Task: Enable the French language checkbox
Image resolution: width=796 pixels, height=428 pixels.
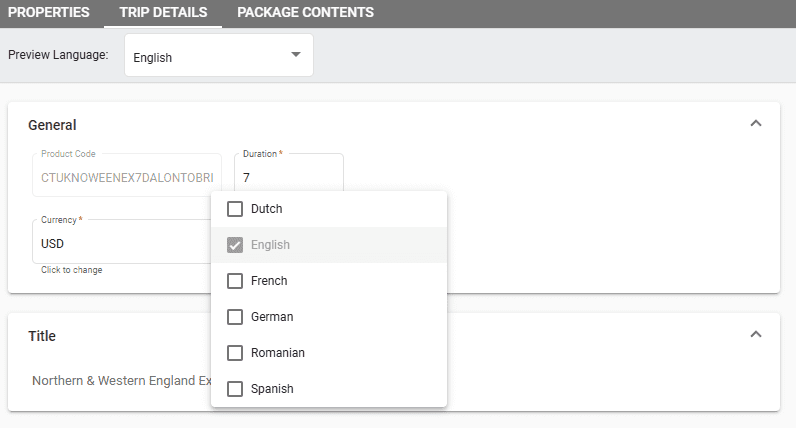Action: (x=236, y=281)
